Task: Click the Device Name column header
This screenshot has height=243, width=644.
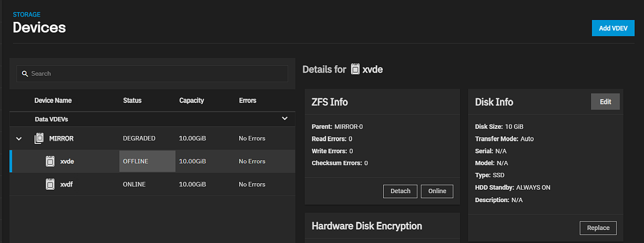Action: [x=53, y=101]
